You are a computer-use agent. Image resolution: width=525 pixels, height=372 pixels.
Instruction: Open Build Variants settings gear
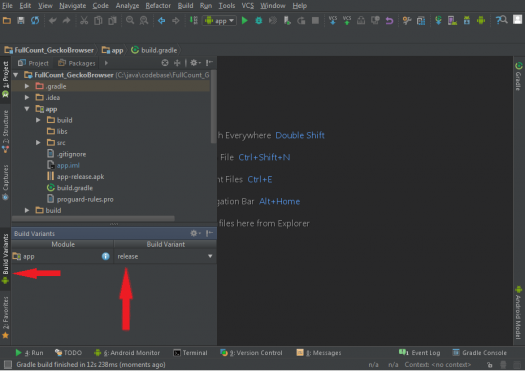point(195,233)
